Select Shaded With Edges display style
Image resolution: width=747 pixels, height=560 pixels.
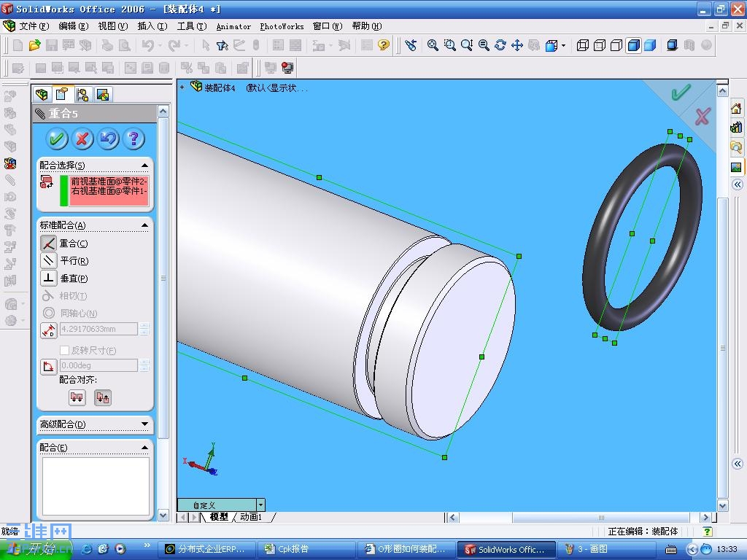(x=633, y=45)
